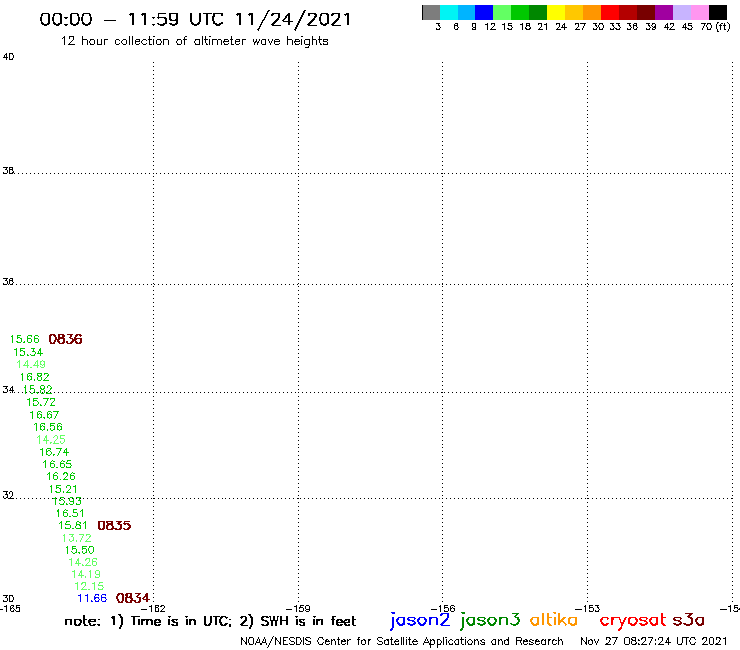Click wave height value 14.26
The height and width of the screenshot is (650, 740).
(83, 563)
